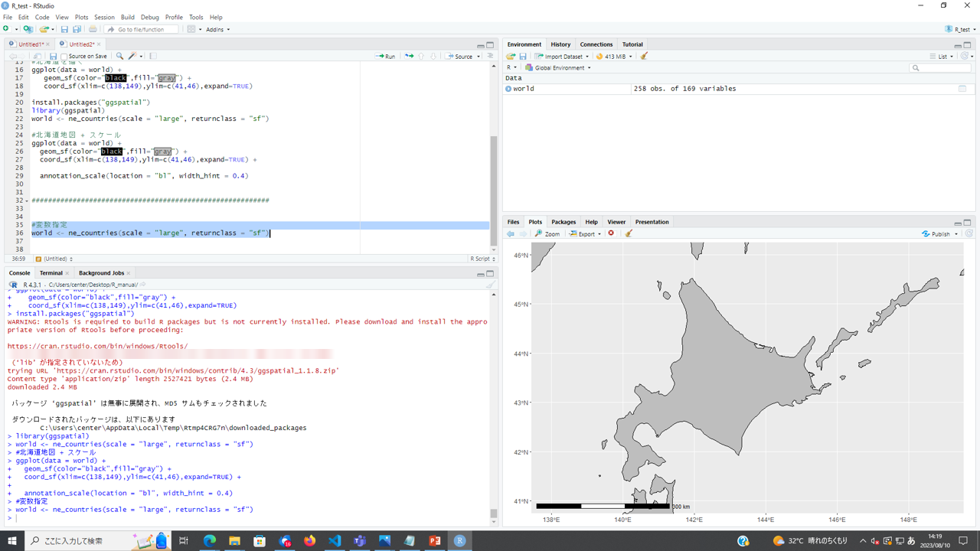Open the Export plot dropdown
The height and width of the screenshot is (551, 980).
[586, 233]
